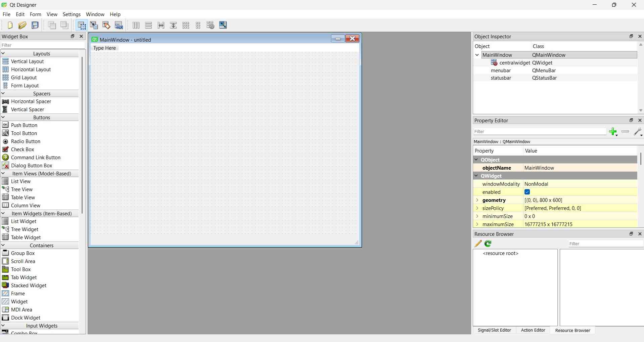Click the objectName value MainWindow

[x=539, y=168]
